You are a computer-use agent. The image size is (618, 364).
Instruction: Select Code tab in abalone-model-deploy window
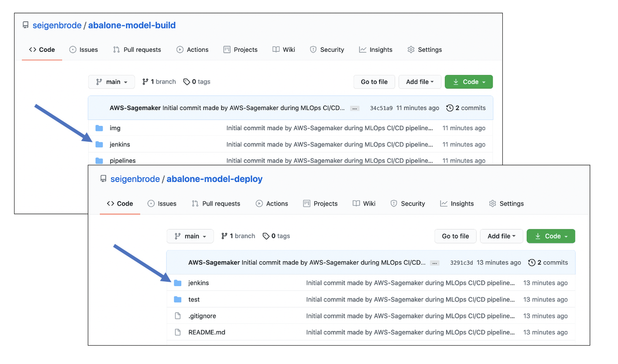120,203
